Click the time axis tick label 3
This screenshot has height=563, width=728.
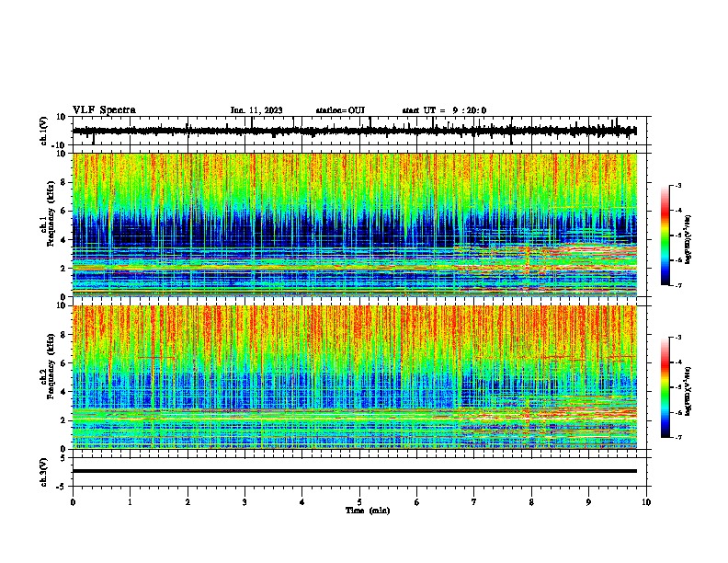pos(245,502)
